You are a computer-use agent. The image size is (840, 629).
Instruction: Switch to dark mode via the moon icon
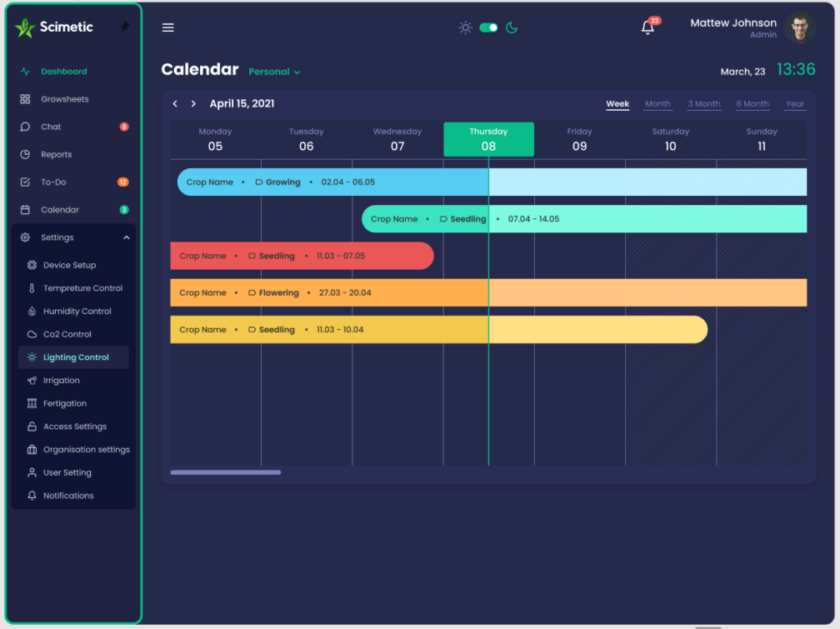[511, 27]
